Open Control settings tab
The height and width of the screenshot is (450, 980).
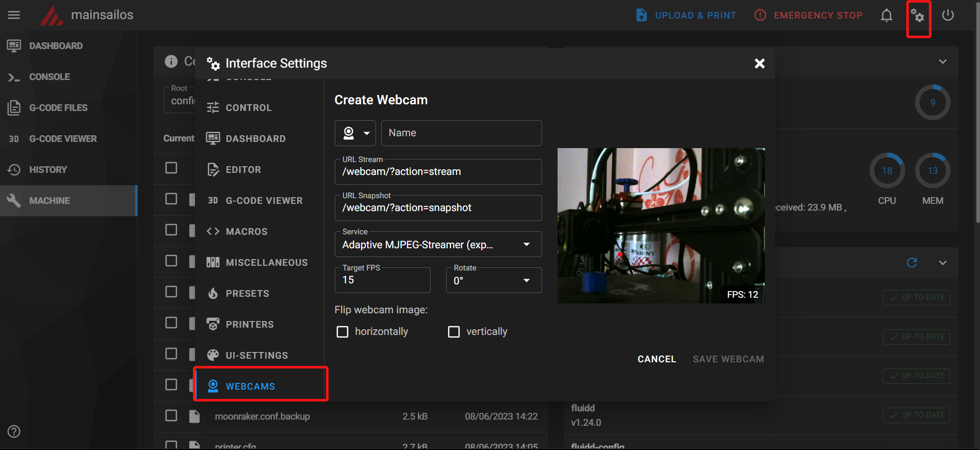point(259,108)
